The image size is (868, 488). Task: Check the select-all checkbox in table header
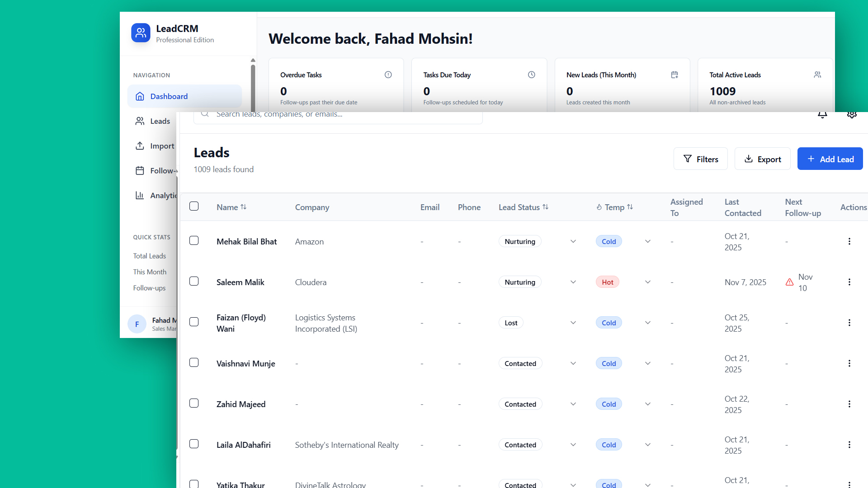(194, 206)
